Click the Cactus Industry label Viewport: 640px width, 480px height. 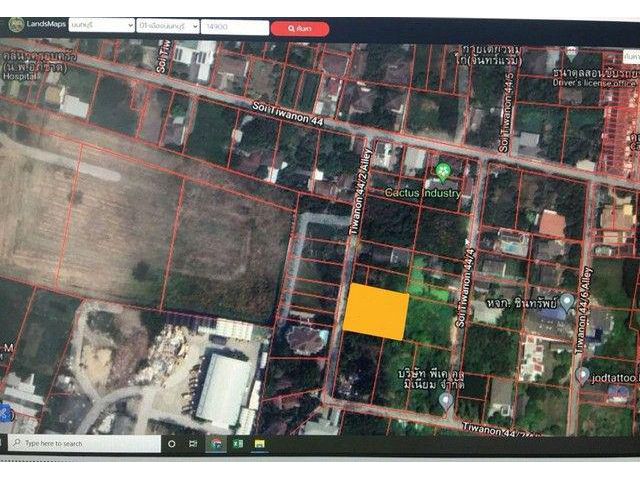[x=423, y=193]
